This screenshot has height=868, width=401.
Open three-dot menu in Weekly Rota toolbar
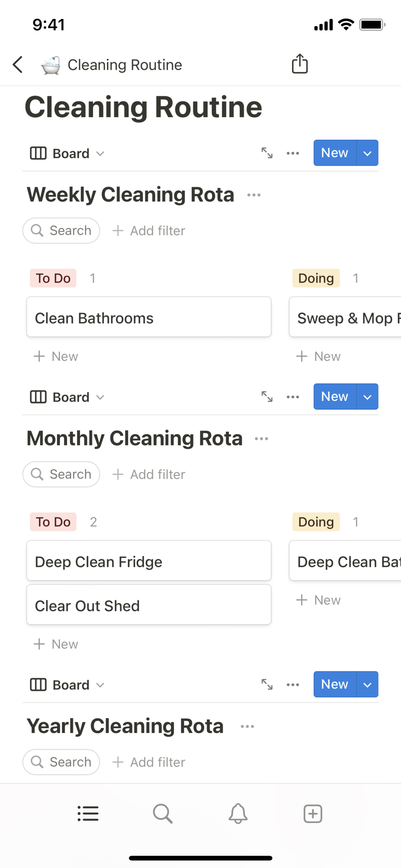pyautogui.click(x=293, y=153)
